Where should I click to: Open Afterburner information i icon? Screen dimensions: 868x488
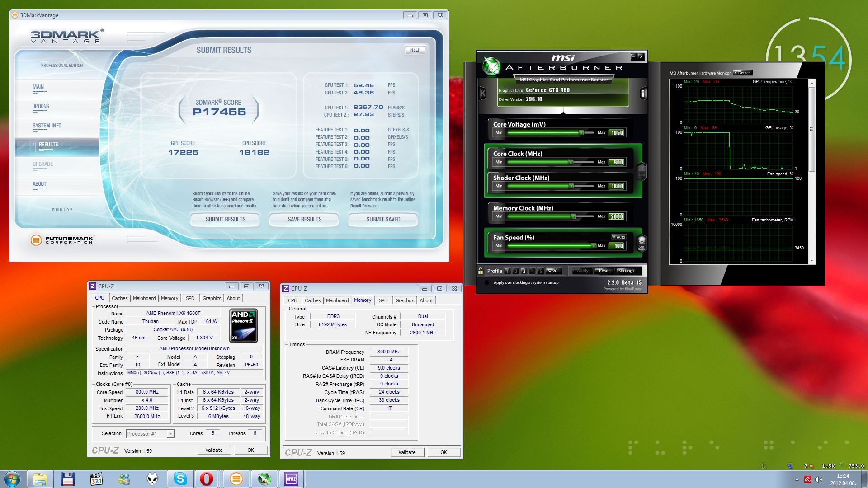coord(643,94)
